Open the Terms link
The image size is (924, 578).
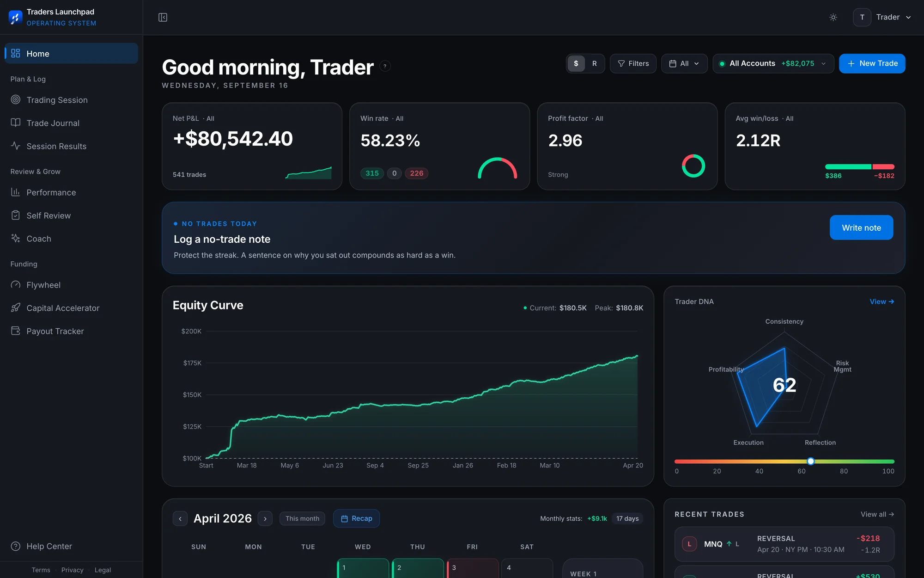coord(41,570)
